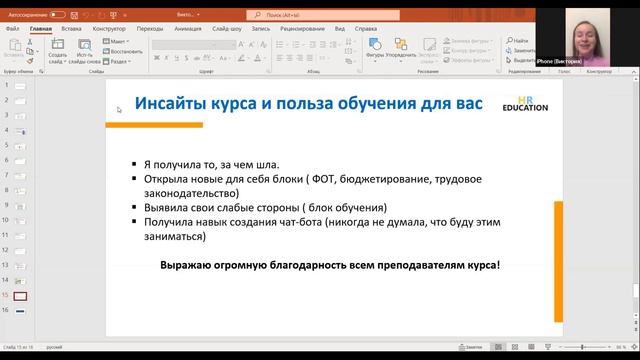640x360 pixels.
Task: Click the Заметки notes button in status bar
Action: 471,347
